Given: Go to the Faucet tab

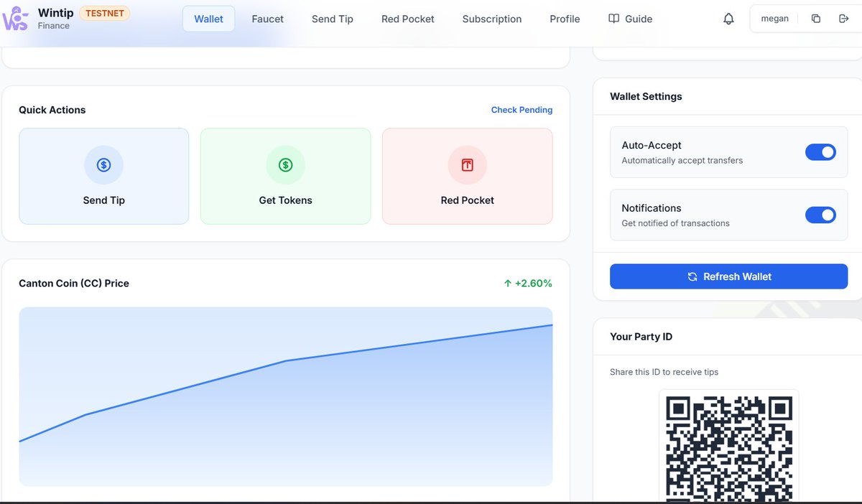Looking at the screenshot, I should pos(268,19).
